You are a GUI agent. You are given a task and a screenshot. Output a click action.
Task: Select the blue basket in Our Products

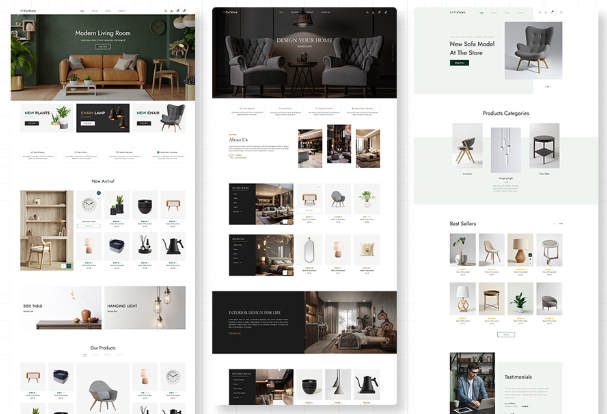coord(61,376)
